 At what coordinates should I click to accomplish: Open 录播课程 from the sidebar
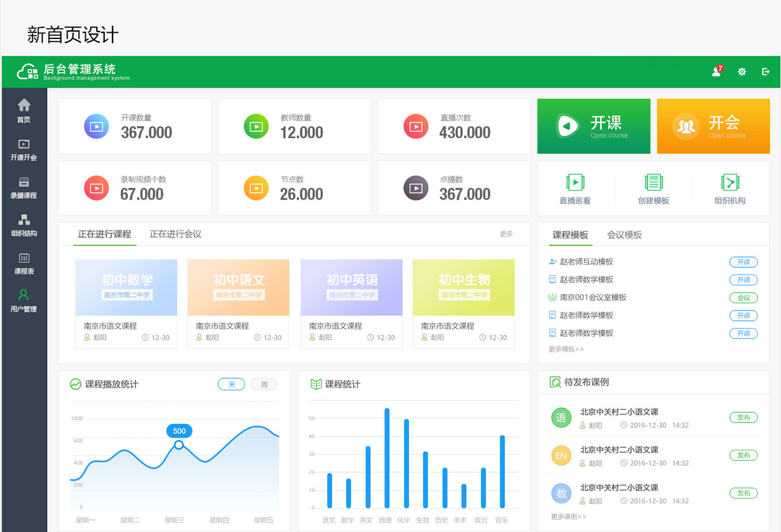pos(24,187)
